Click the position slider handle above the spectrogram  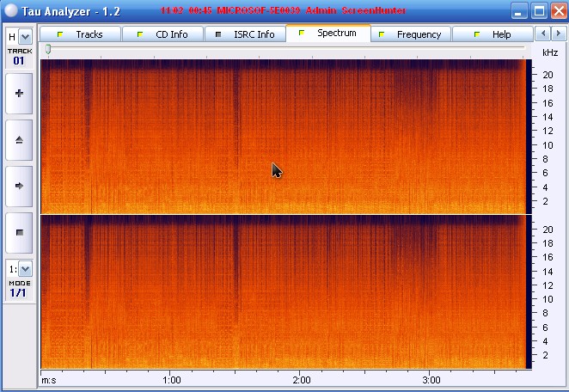click(48, 51)
